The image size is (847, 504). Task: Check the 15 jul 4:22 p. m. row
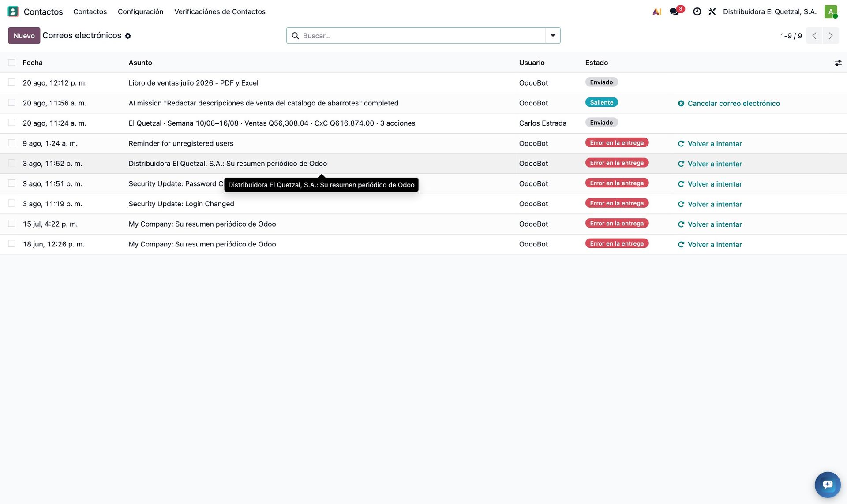click(11, 224)
